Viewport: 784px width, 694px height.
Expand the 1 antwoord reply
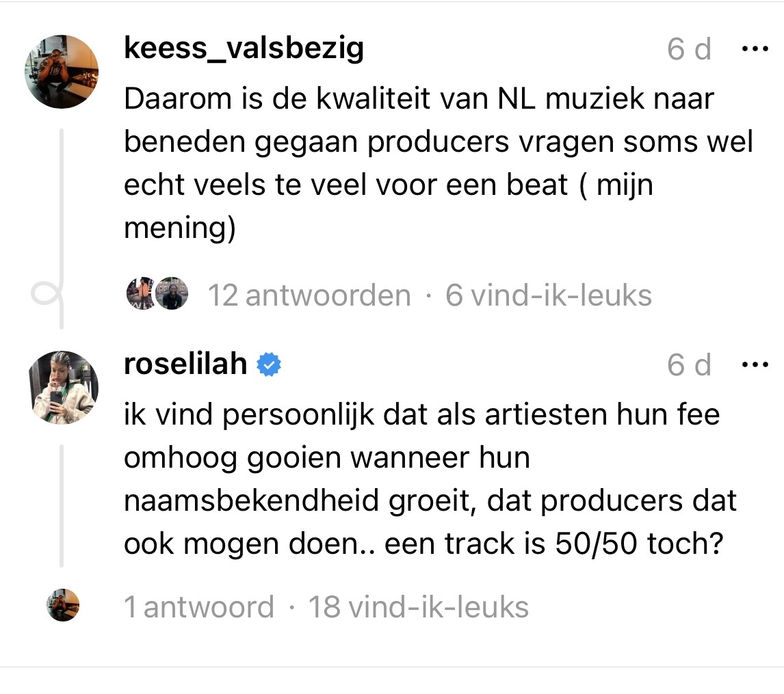coord(198,607)
